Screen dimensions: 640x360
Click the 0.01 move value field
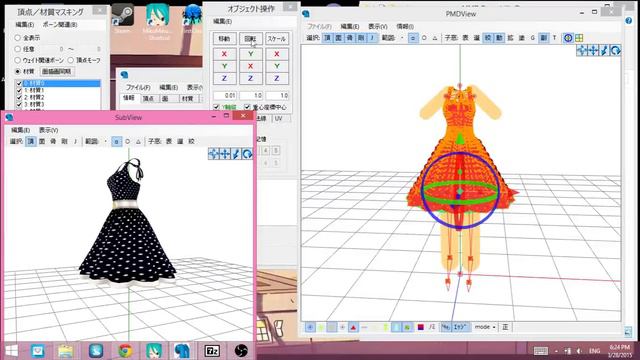pyautogui.click(x=224, y=96)
